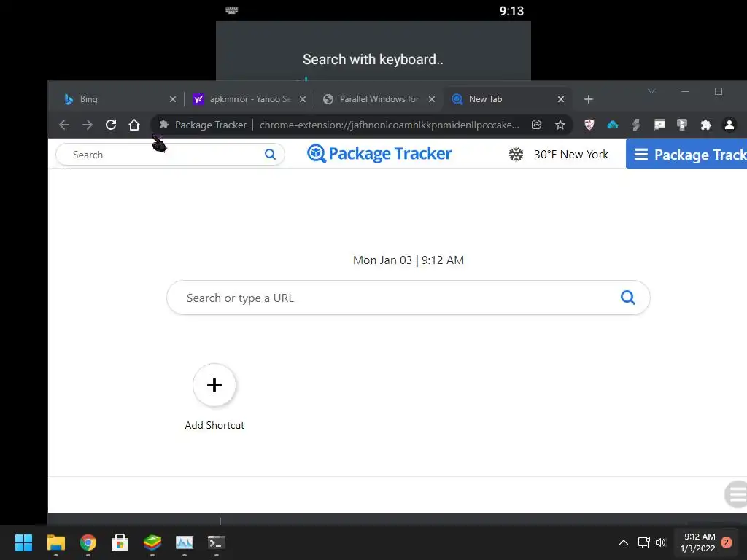Image resolution: width=747 pixels, height=560 pixels.
Task: Close the Parallel Windows tab
Action: 431,99
